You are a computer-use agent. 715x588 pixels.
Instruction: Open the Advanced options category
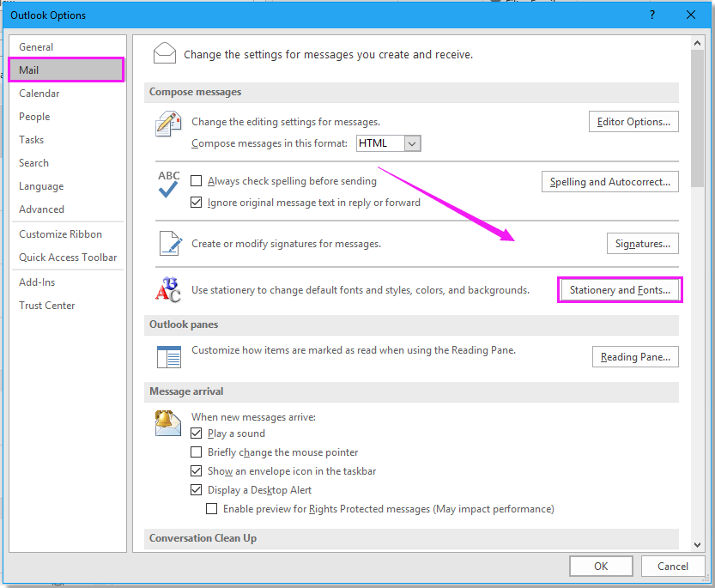click(42, 209)
